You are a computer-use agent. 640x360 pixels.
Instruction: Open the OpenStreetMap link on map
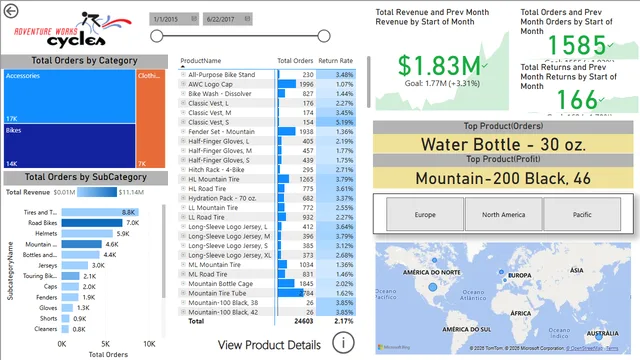[x=584, y=348]
